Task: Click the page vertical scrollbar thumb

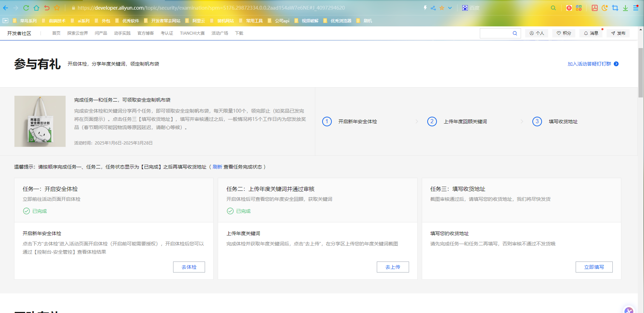Action: point(641,72)
